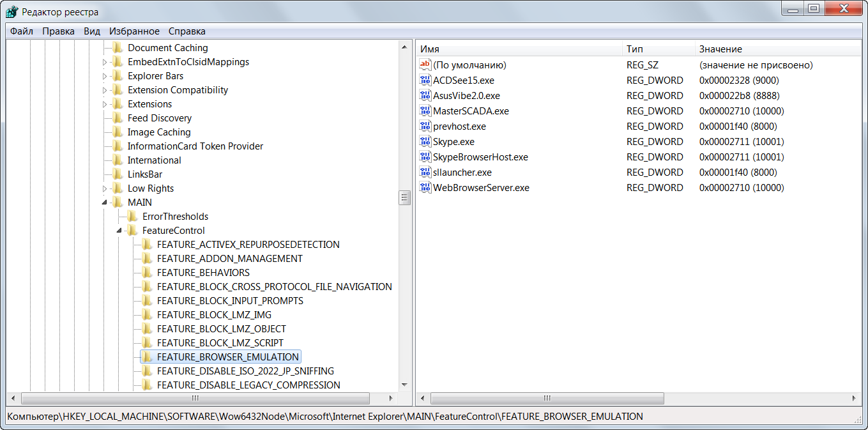
Task: Click the 0x00002328 (9000) value cell
Action: click(x=739, y=80)
